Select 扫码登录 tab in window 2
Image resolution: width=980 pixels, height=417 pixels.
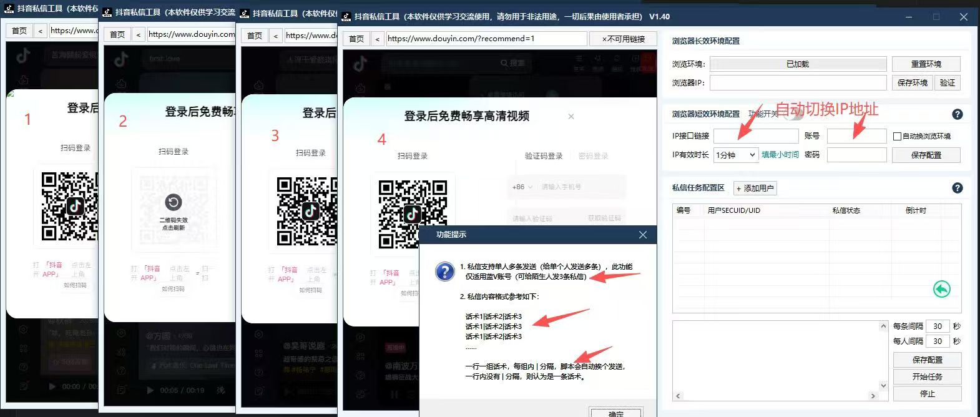174,152
